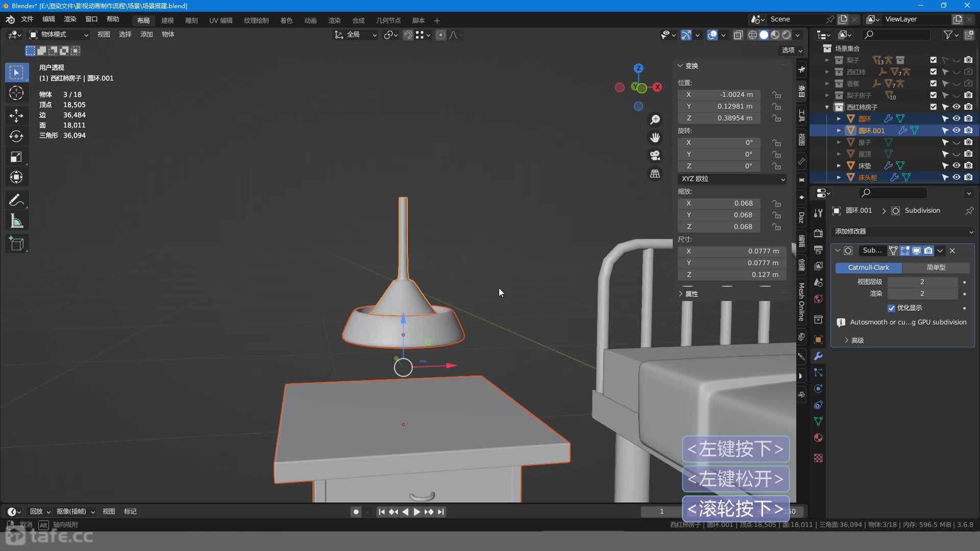The height and width of the screenshot is (551, 980).
Task: Hide 圆环.001 in viewport via eye icon
Action: pos(957,131)
